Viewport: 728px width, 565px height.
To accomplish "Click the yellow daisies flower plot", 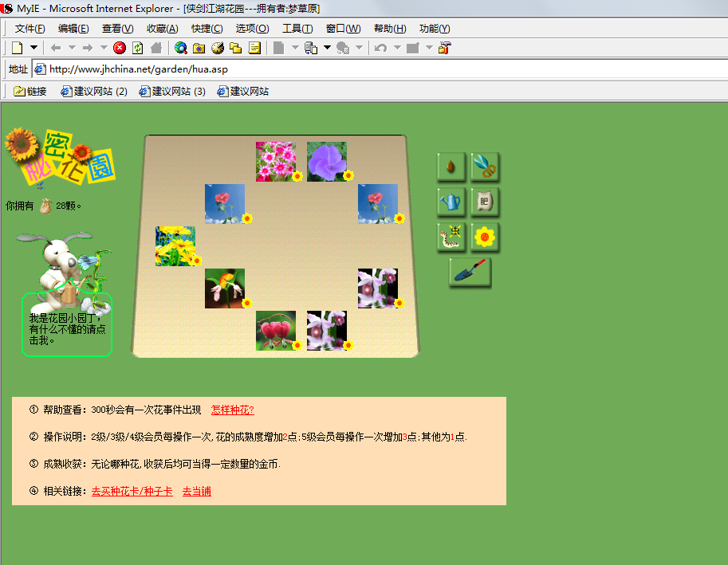I will coord(175,246).
